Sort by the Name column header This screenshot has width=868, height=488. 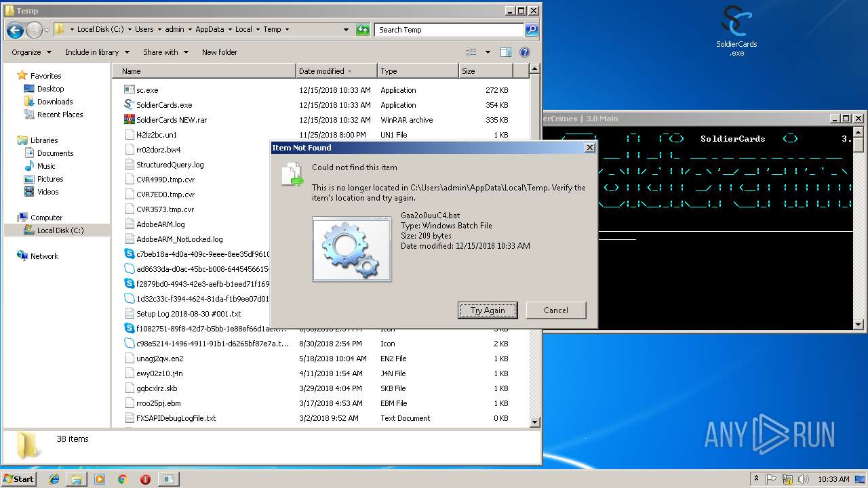204,71
